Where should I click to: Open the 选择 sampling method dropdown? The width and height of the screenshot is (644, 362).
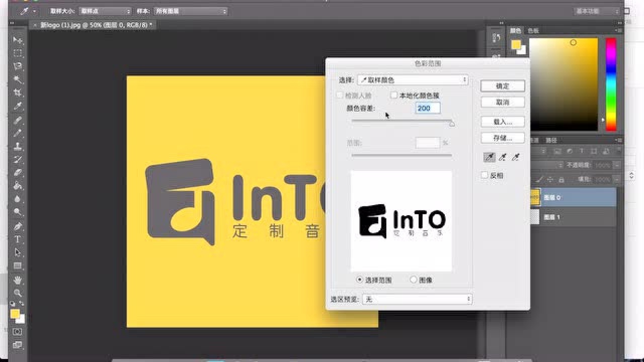413,79
